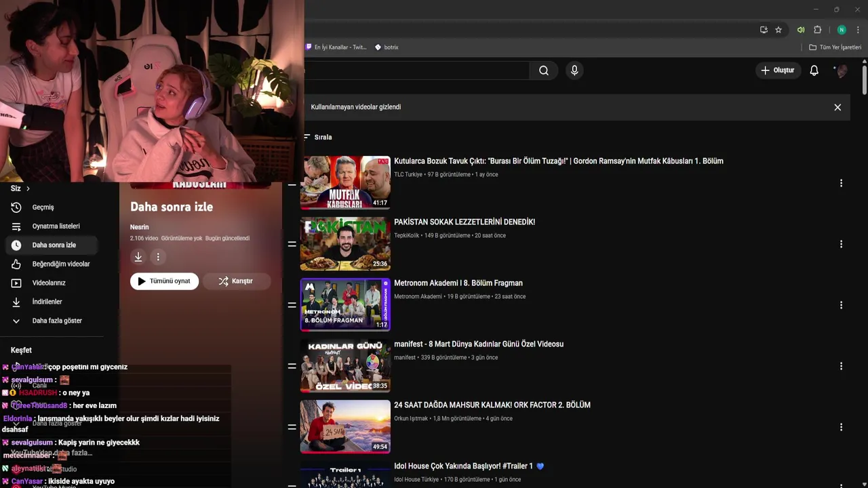Screen dimensions: 868x488
Task: Open the browser extensions puzzle icon
Action: point(817,30)
